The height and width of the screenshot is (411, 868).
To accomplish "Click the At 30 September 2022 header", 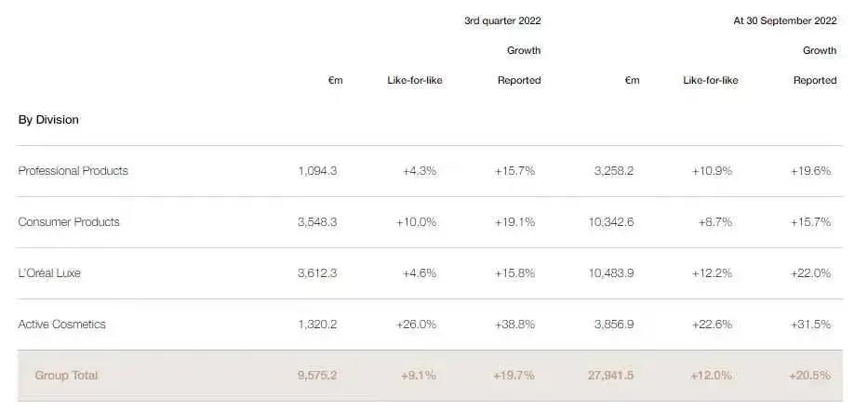I will tap(783, 20).
